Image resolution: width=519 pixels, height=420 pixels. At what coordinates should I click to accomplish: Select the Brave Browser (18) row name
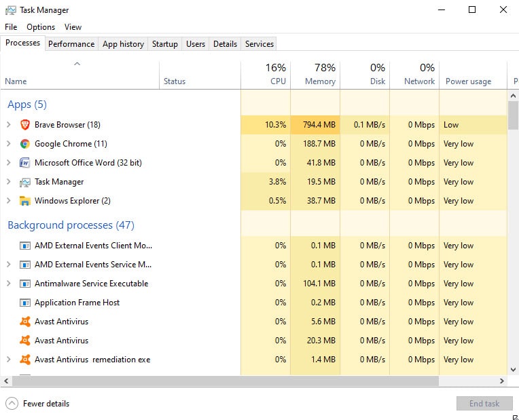(x=67, y=125)
